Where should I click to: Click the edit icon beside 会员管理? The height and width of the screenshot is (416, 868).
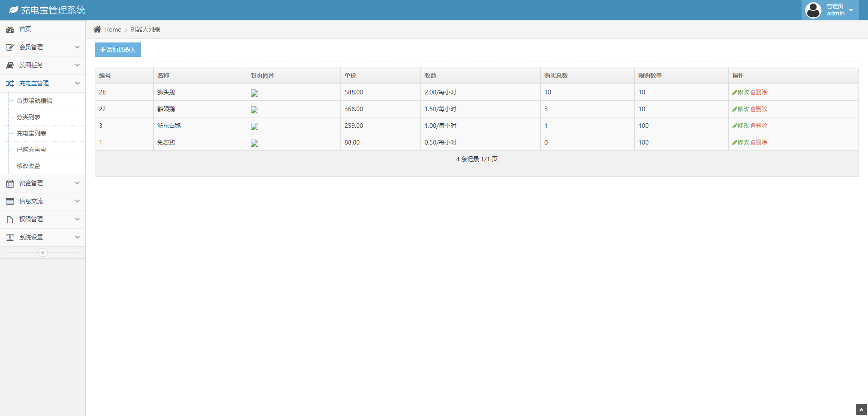(x=10, y=47)
